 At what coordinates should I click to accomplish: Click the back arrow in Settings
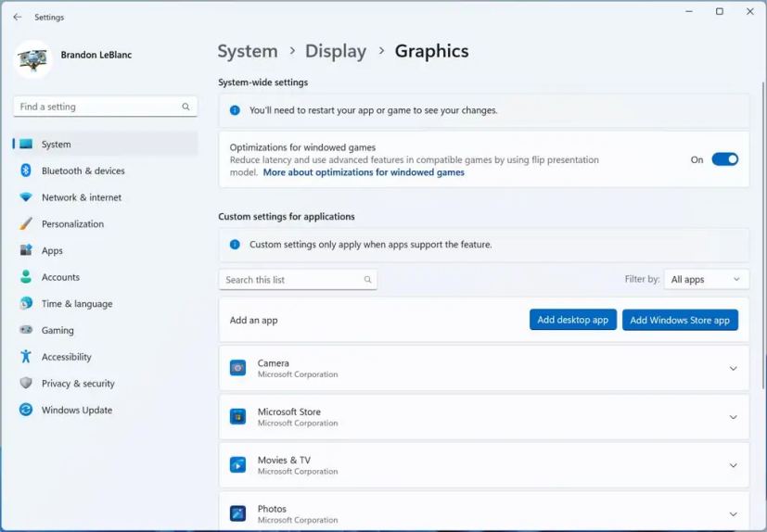[x=18, y=17]
